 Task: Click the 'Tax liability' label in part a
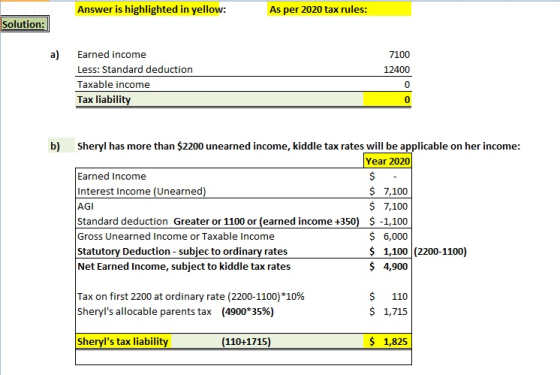[104, 100]
